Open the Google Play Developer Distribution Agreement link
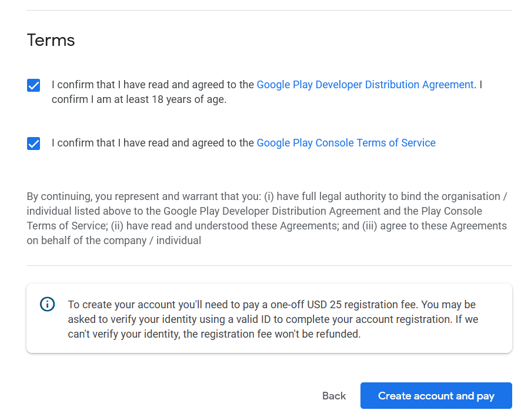The width and height of the screenshot is (521, 420). coord(365,85)
